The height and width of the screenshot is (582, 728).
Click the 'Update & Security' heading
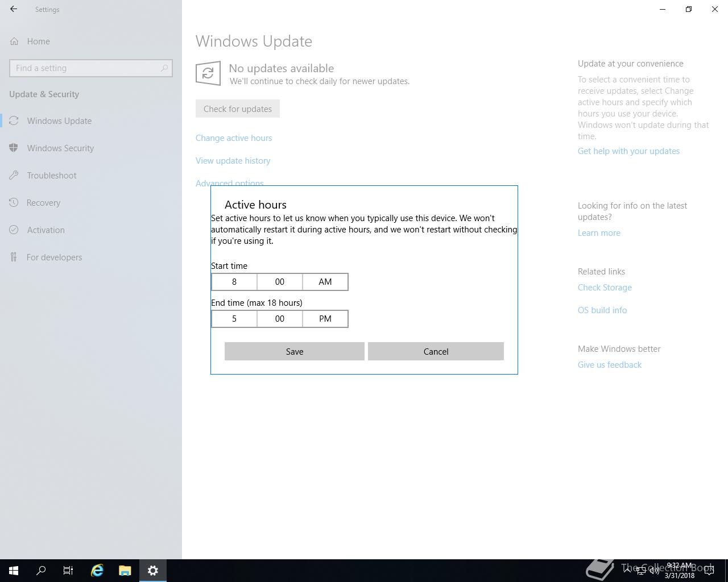click(44, 94)
